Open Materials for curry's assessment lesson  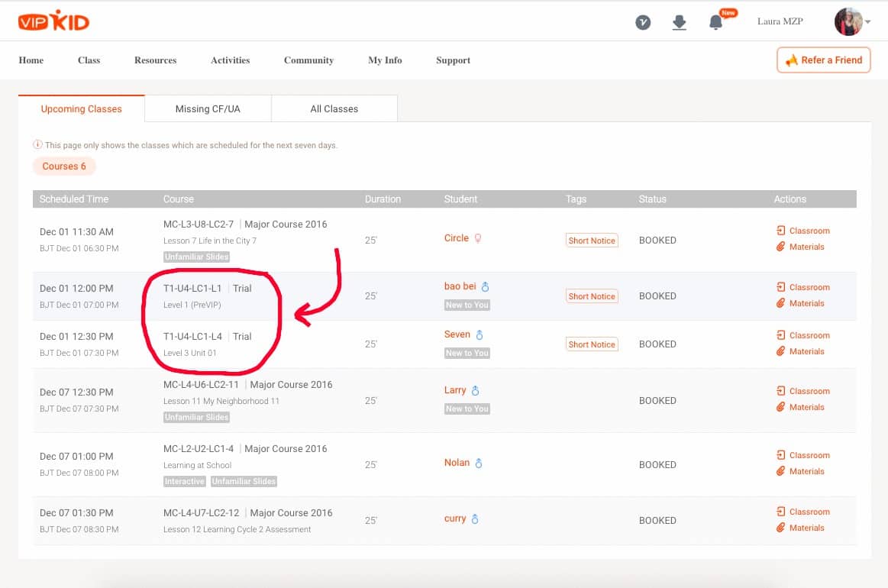pyautogui.click(x=800, y=528)
